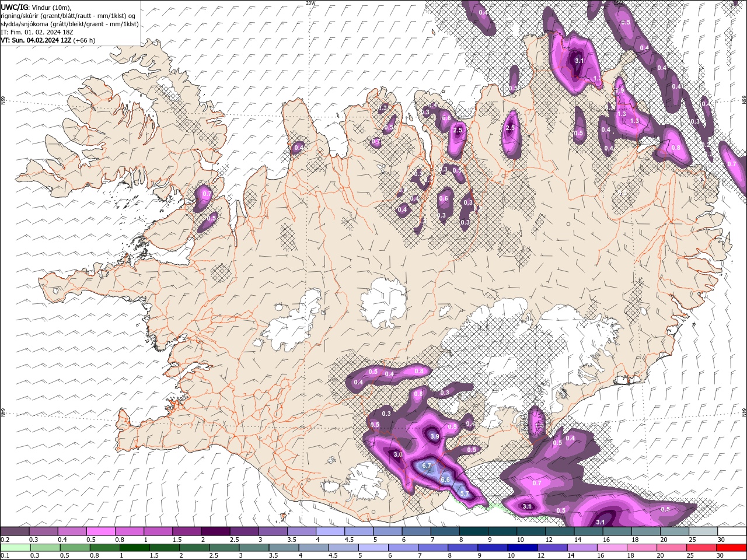Select the white swatch ending the upper legend
Viewport: 747px width, 560px height.
pyautogui.click(x=732, y=531)
